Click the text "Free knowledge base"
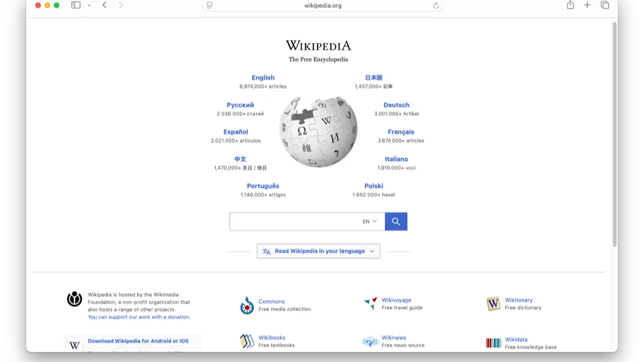644x362 pixels. pos(531,347)
